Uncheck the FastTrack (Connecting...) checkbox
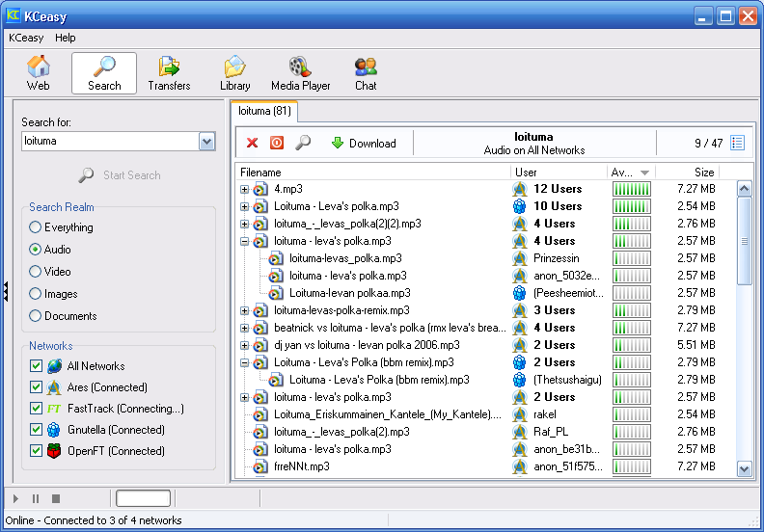This screenshot has width=764, height=532. click(36, 409)
